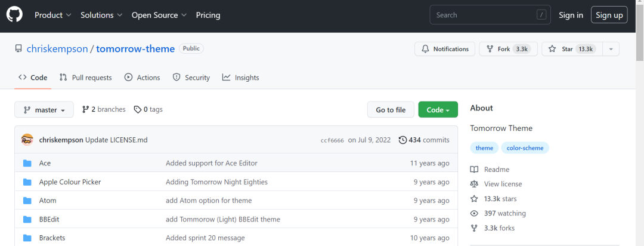Open 'Added support for Ace Editor' commit
644x246 pixels.
coord(212,164)
